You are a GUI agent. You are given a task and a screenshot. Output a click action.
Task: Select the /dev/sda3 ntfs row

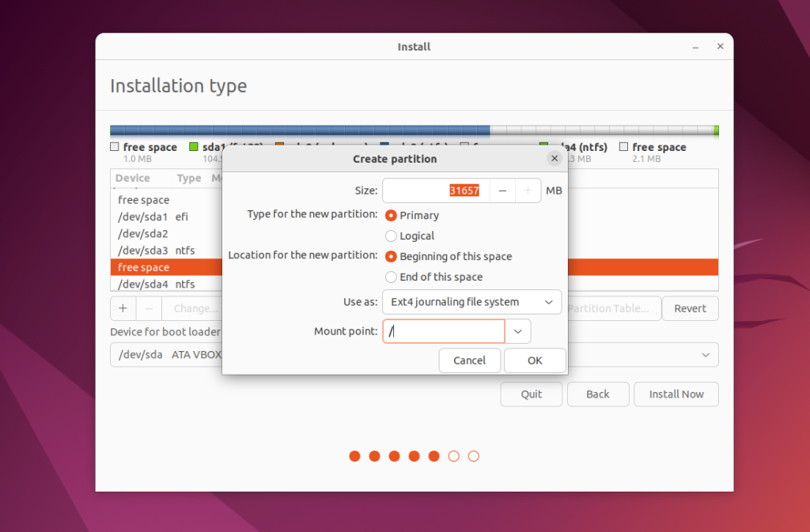(x=166, y=251)
